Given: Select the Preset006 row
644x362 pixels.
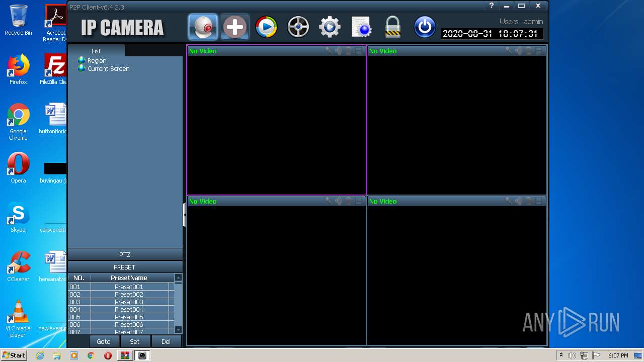Looking at the screenshot, I should click(121, 324).
